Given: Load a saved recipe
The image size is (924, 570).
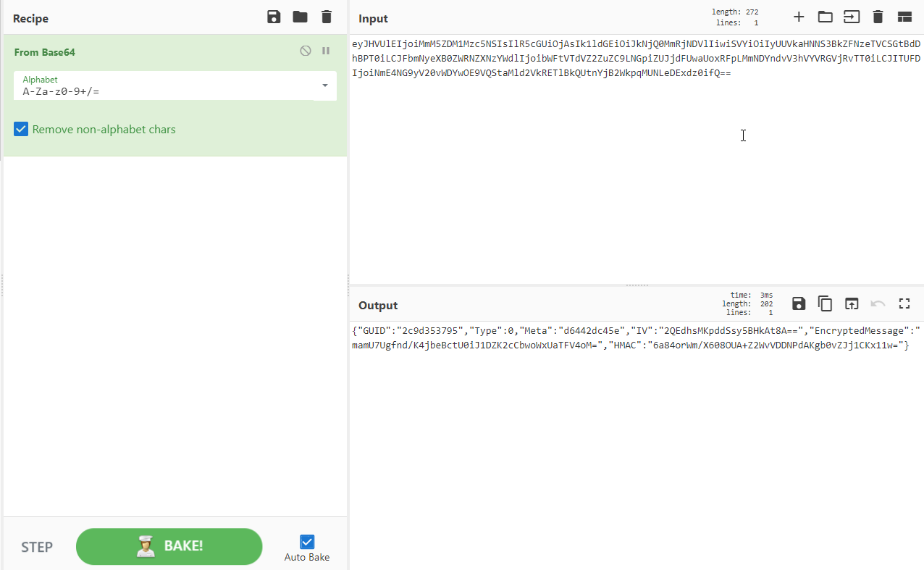Looking at the screenshot, I should click(300, 17).
